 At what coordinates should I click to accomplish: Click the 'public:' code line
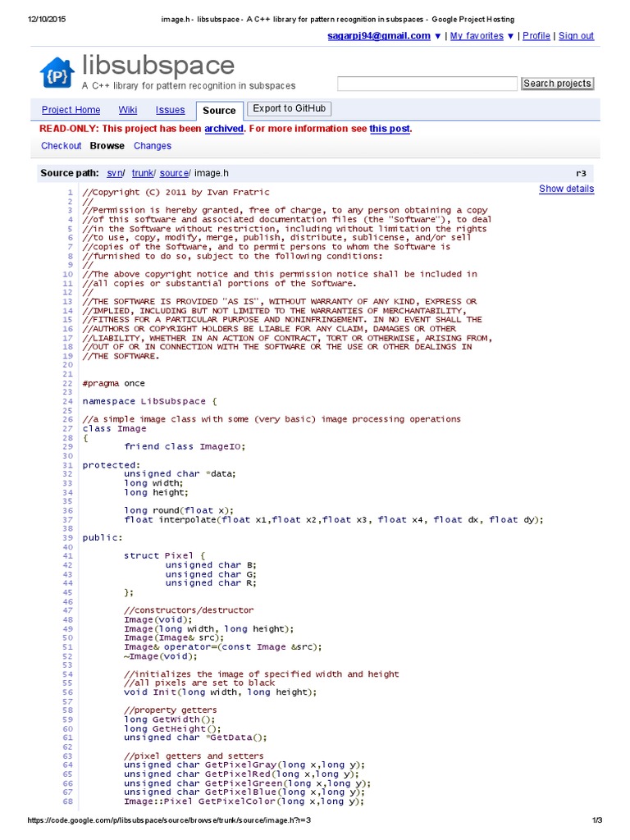tap(103, 537)
